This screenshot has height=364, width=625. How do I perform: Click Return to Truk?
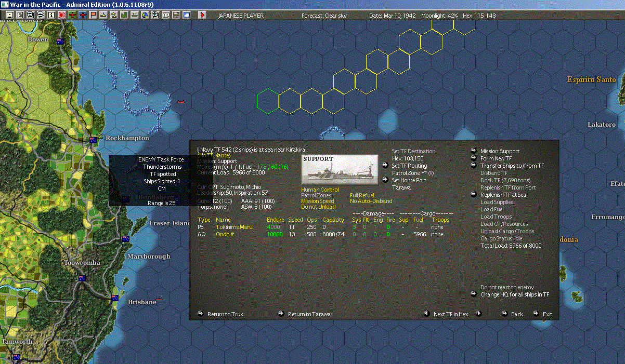[225, 314]
